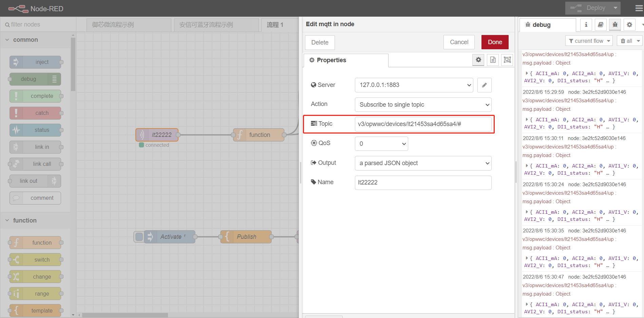
Task: Open node description document icon
Action: (x=493, y=60)
